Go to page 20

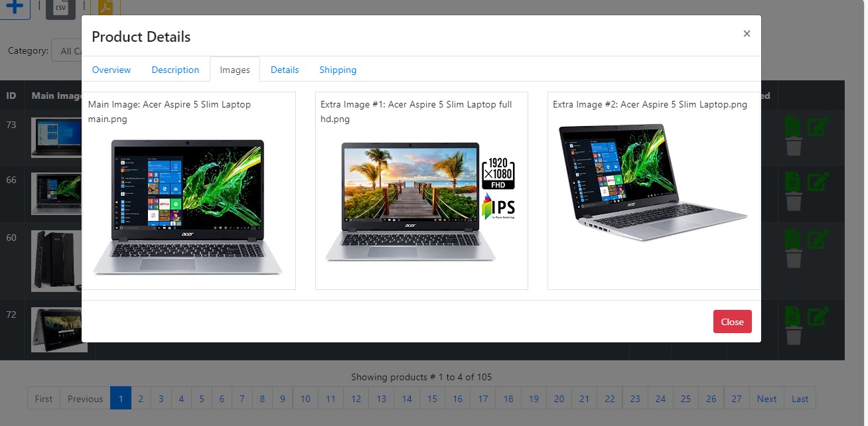[x=559, y=399]
